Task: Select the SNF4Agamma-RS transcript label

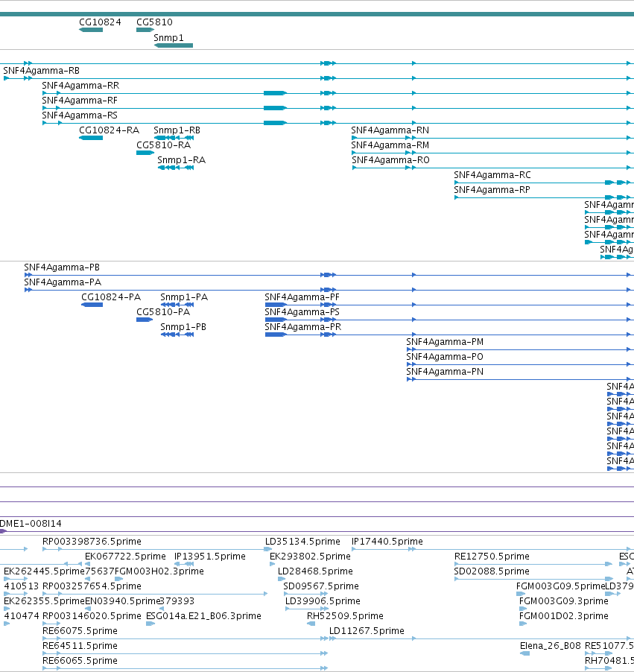Action: 80,115
